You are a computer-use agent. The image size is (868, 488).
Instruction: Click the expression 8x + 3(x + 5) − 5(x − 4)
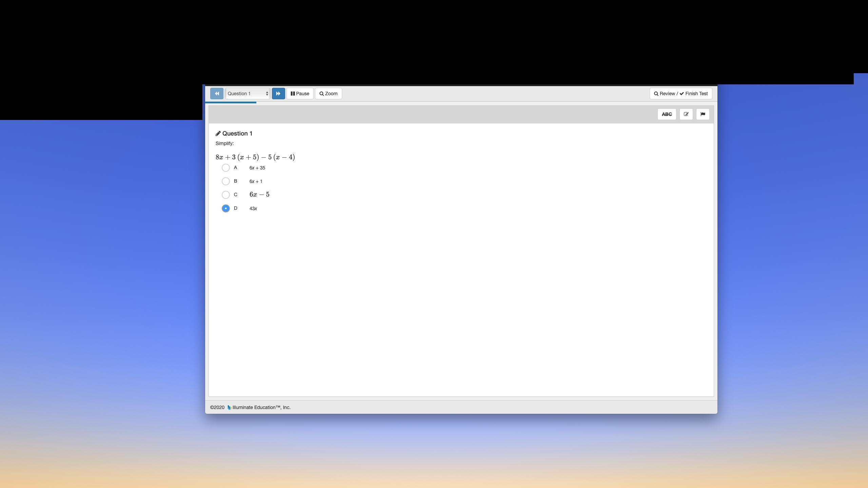255,157
